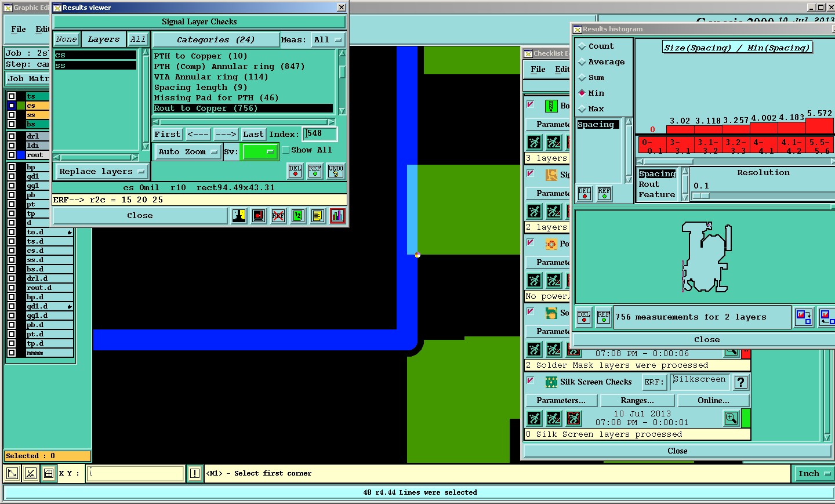Click the next result arrow button

[226, 135]
